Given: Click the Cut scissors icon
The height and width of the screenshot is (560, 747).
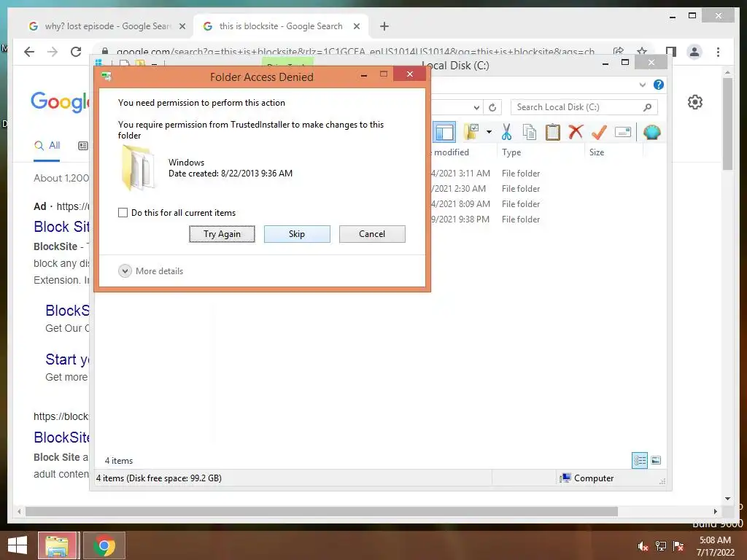Looking at the screenshot, I should [506, 132].
